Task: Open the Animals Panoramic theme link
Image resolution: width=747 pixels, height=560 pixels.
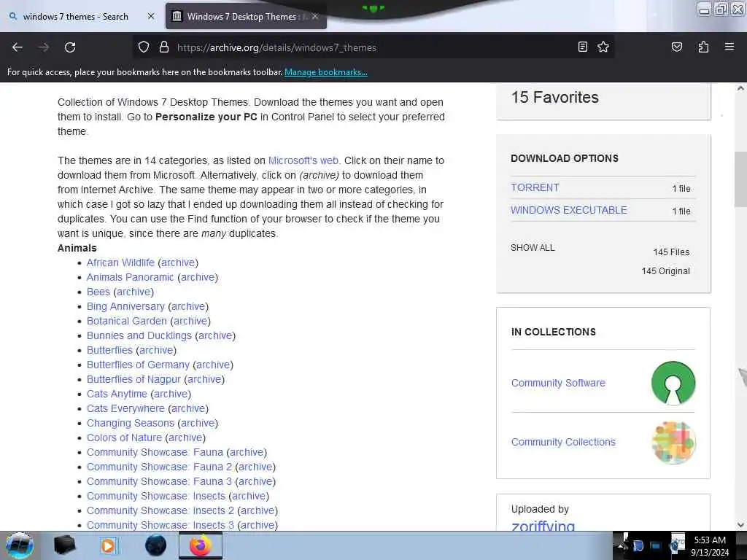Action: tap(130, 277)
